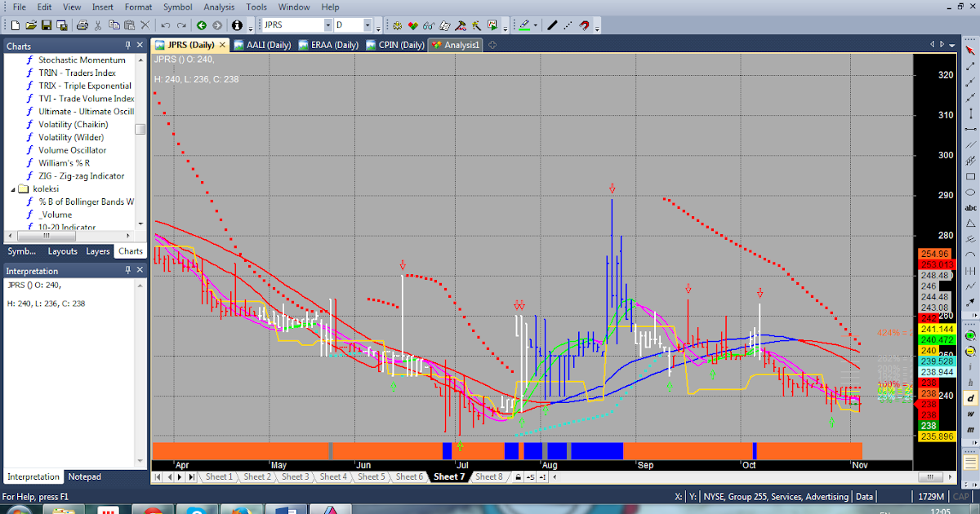The height and width of the screenshot is (514, 980).
Task: Close the Charts panel
Action: [140, 46]
